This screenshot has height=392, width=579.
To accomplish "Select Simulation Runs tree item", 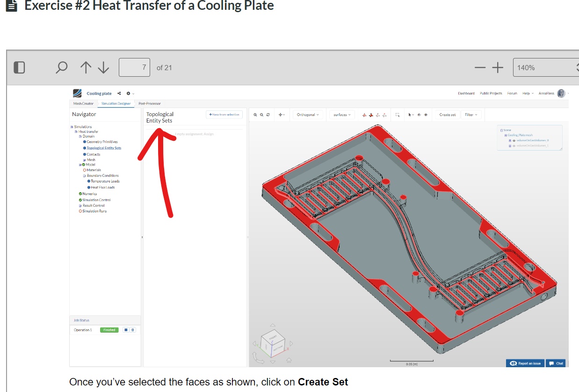I will coord(94,211).
